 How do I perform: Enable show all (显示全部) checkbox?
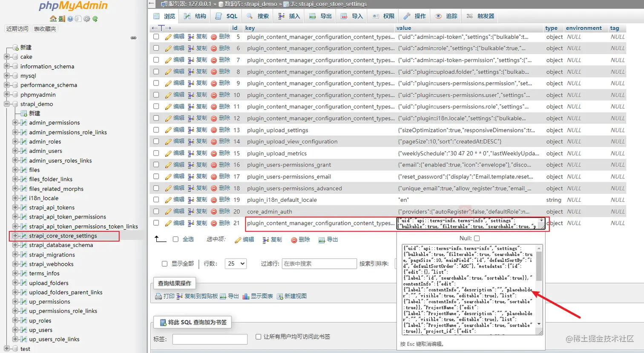coord(164,264)
